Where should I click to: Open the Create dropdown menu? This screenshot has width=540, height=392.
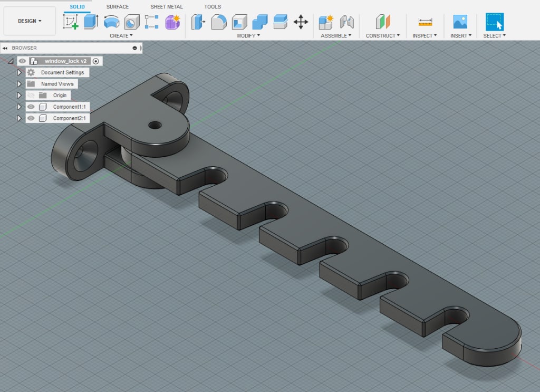tap(121, 35)
